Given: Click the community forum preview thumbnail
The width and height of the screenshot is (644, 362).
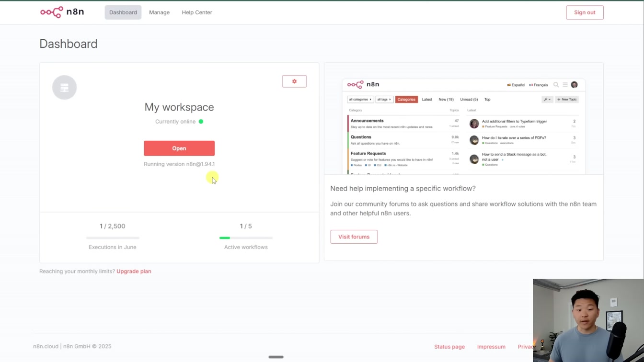Looking at the screenshot, I should (x=463, y=126).
